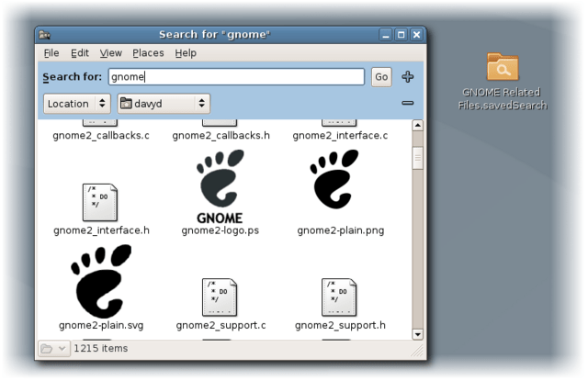Select the gnome2_support.h file icon
Image resolution: width=588 pixels, height=381 pixels.
(x=339, y=297)
